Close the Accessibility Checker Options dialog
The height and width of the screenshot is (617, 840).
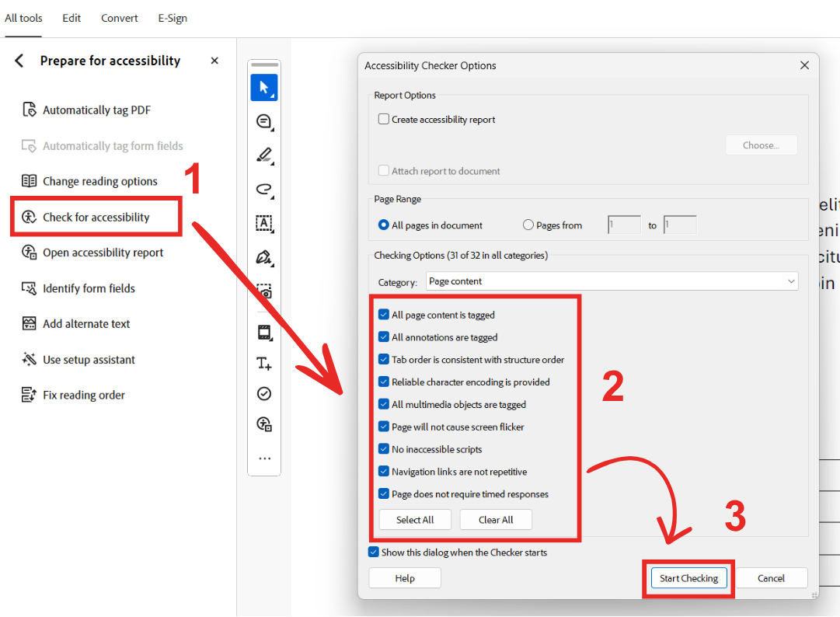tap(804, 65)
